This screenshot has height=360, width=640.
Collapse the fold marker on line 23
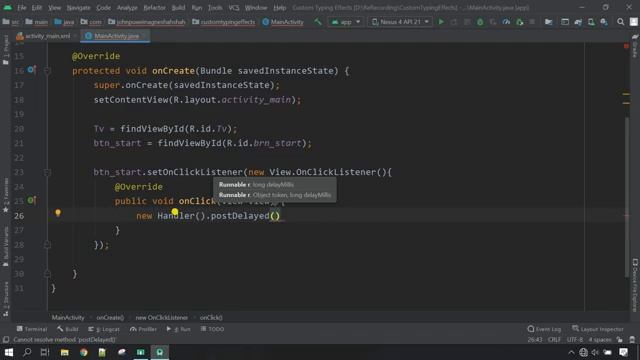(x=47, y=172)
